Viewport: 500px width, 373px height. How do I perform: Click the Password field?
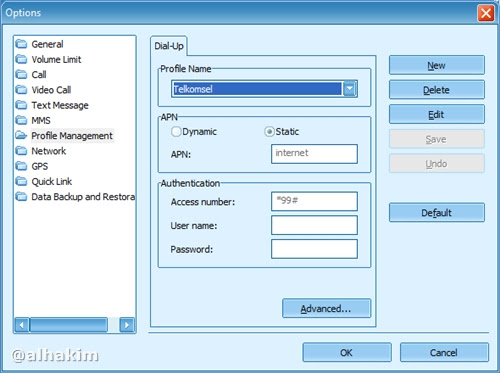coord(314,249)
